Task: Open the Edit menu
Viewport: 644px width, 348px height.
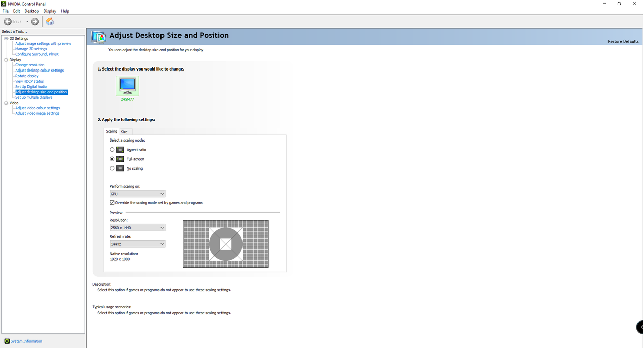Action: tap(17, 11)
